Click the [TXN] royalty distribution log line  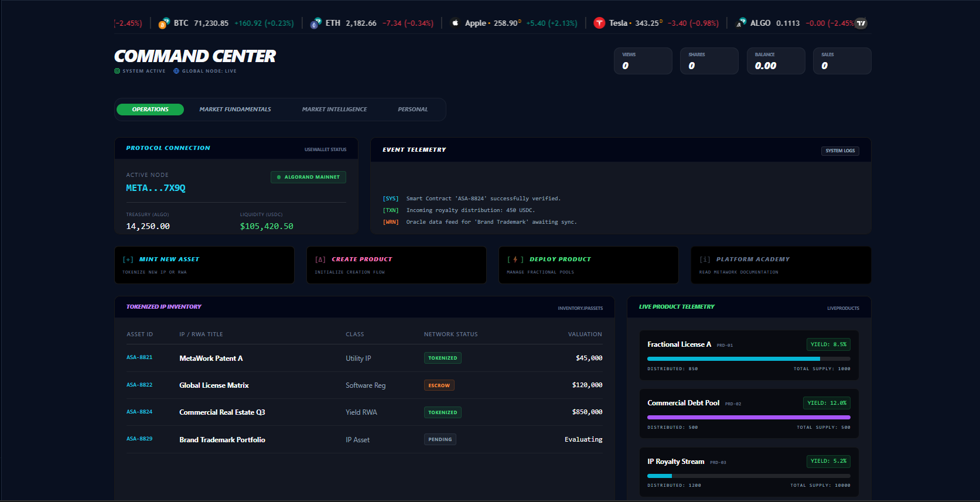click(459, 210)
